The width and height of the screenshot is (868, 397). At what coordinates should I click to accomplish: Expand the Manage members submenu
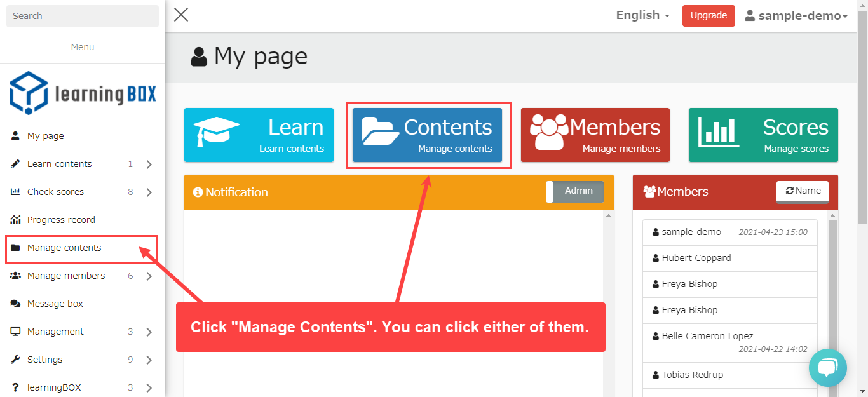pos(149,276)
